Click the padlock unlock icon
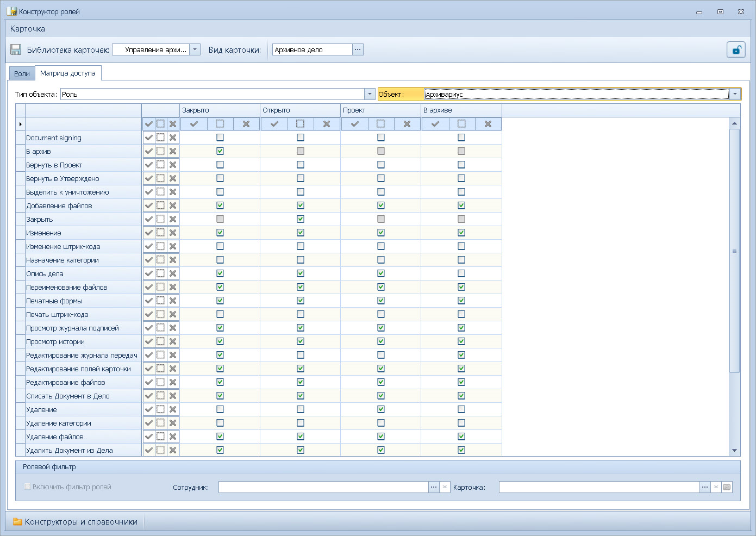Screen dimensions: 756x536 (736, 50)
